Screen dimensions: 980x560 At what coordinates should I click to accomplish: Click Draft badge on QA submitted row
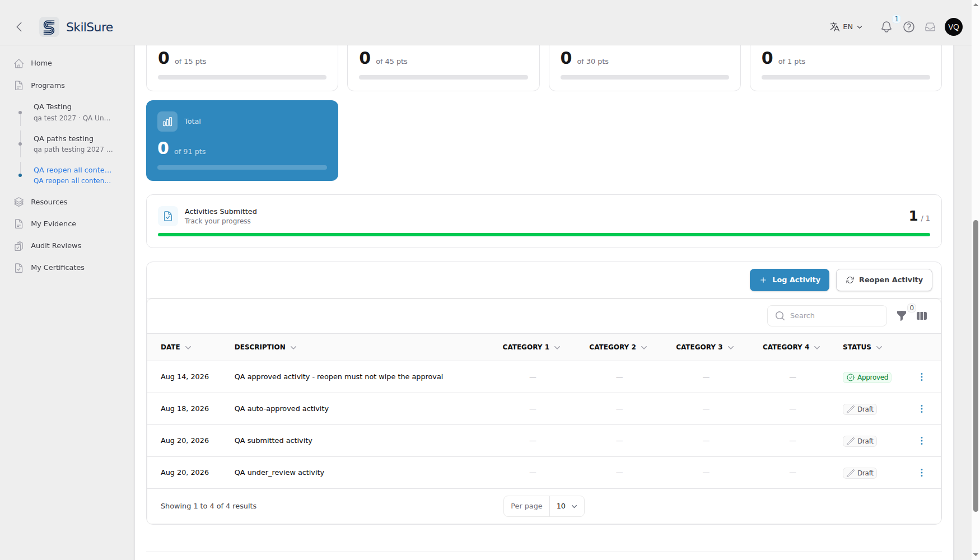860,441
